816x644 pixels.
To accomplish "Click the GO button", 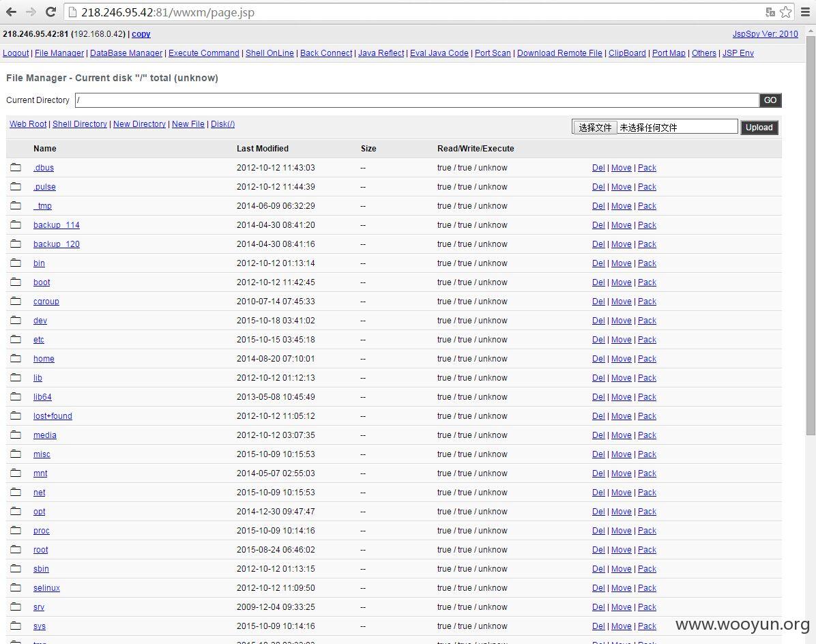I will 770,100.
